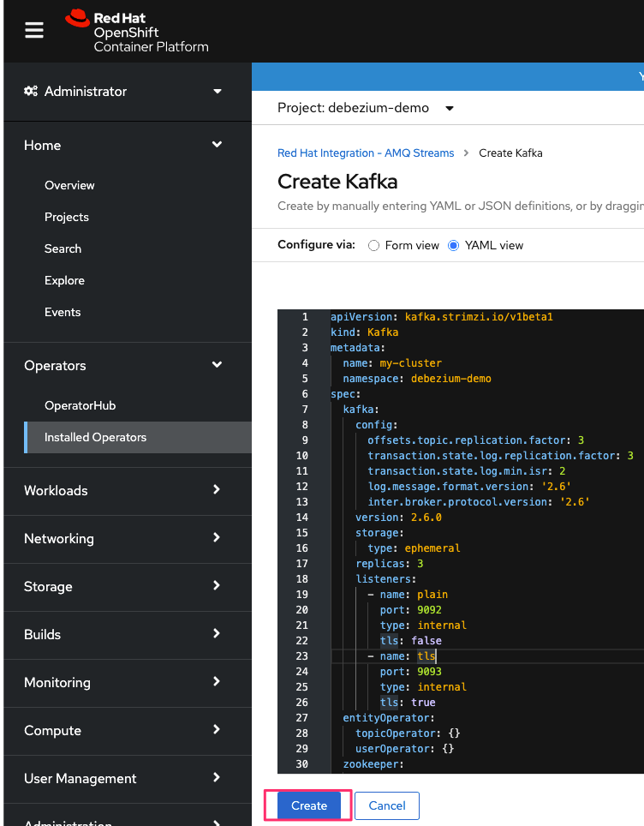Click the version: 2.6.0 line
This screenshot has height=826, width=644.
[x=398, y=518]
